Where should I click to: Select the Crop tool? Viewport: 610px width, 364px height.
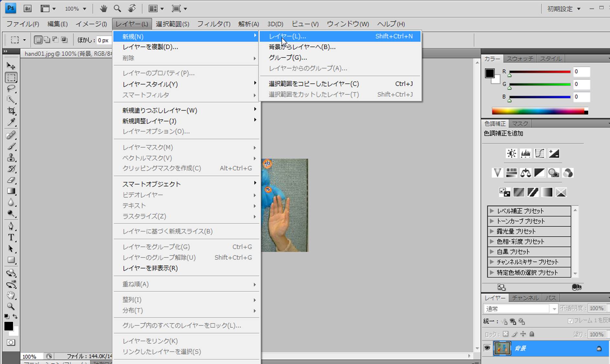pos(11,111)
